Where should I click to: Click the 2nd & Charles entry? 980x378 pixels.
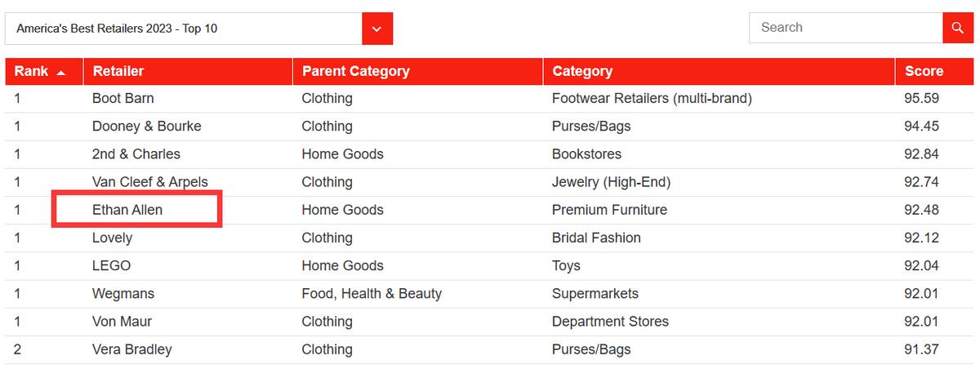(x=136, y=154)
